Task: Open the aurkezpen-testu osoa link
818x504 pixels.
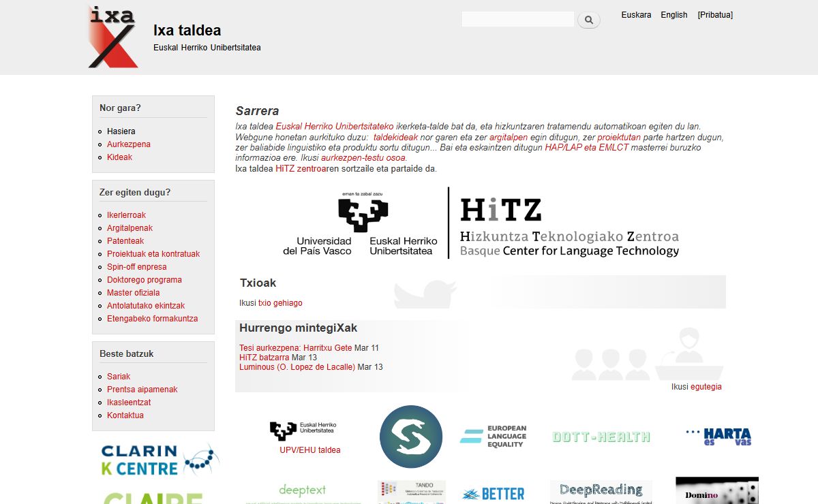Action: point(363,158)
